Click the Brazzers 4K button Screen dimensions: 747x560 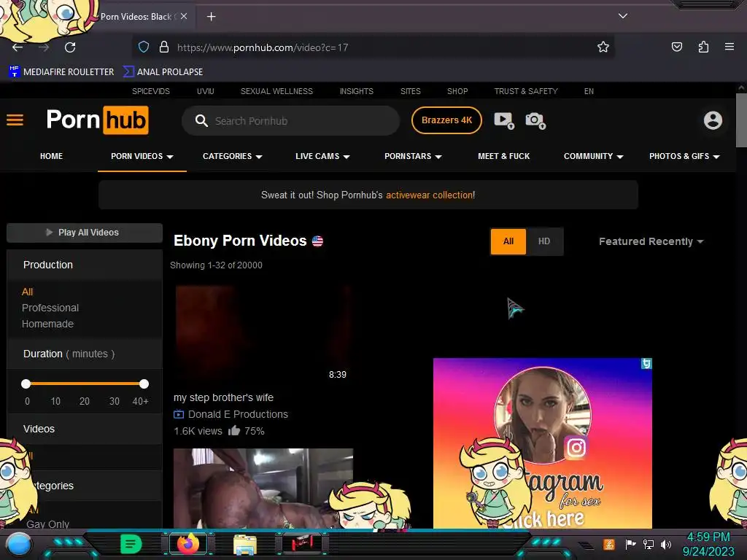446,120
